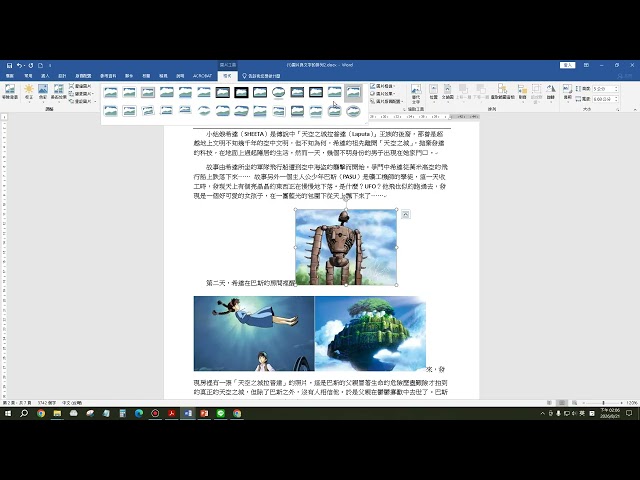The image size is (640, 480).
Task: Decrease picture width with stepper arrow
Action: pyautogui.click(x=616, y=101)
